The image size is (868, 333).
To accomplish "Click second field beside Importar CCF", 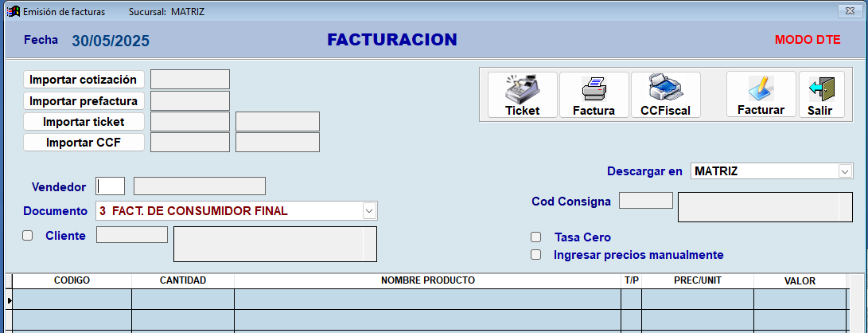I will coord(278,142).
